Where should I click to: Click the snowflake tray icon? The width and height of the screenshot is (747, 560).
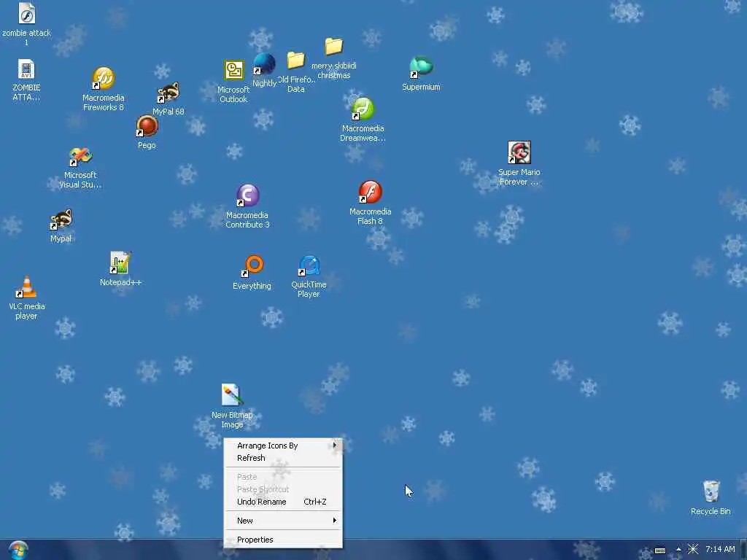(x=693, y=550)
